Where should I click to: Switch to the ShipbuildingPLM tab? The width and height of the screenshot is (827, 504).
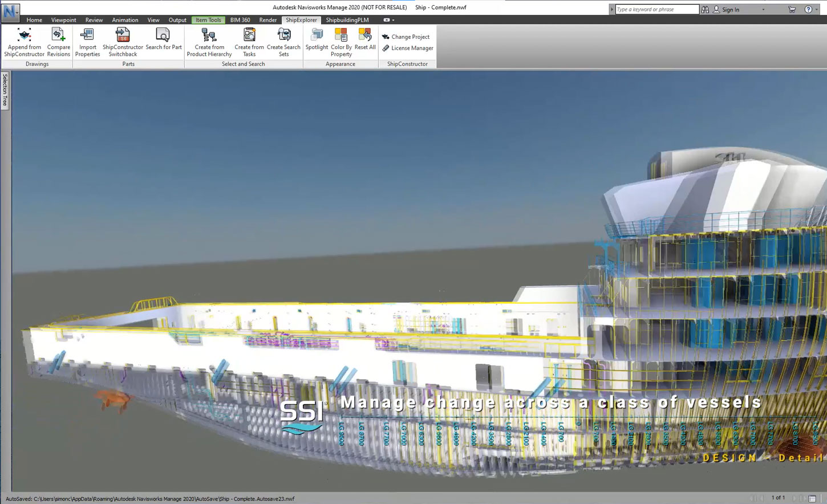(x=347, y=20)
